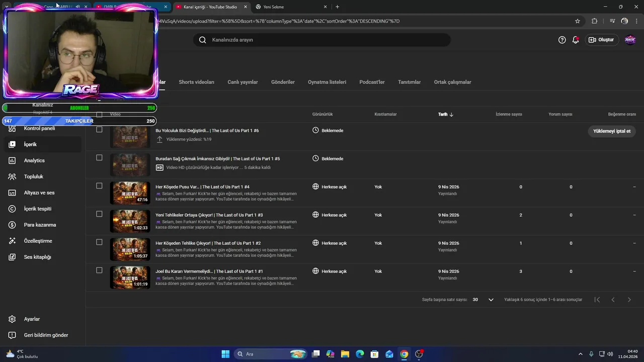The height and width of the screenshot is (362, 644).
Task: Click İzlenme sayısı column header
Action: point(509,115)
